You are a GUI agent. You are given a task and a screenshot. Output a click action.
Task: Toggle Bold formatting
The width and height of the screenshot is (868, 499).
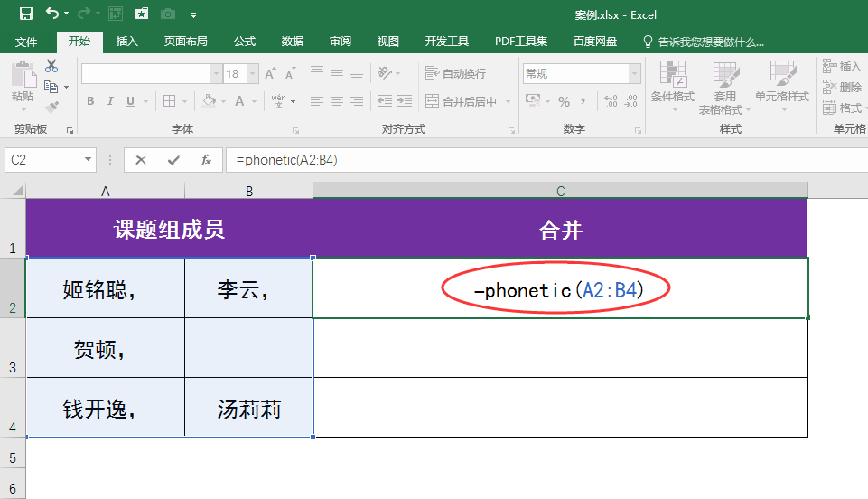click(x=90, y=101)
